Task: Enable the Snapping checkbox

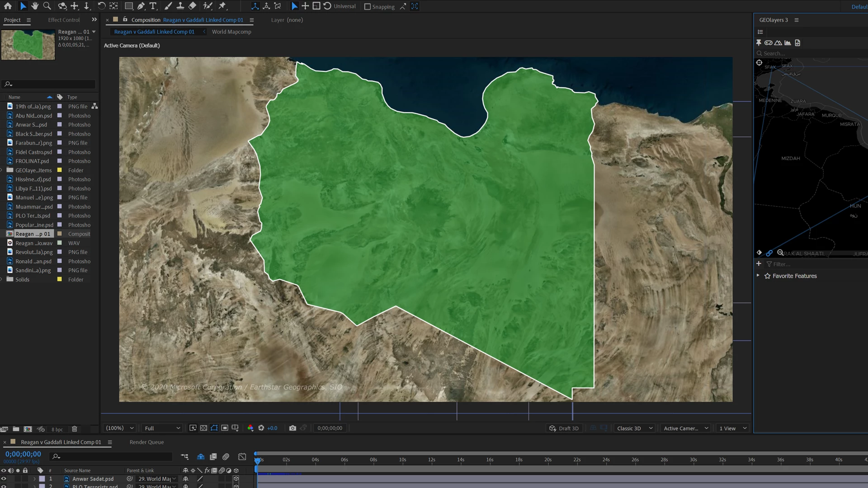Action: coord(367,7)
